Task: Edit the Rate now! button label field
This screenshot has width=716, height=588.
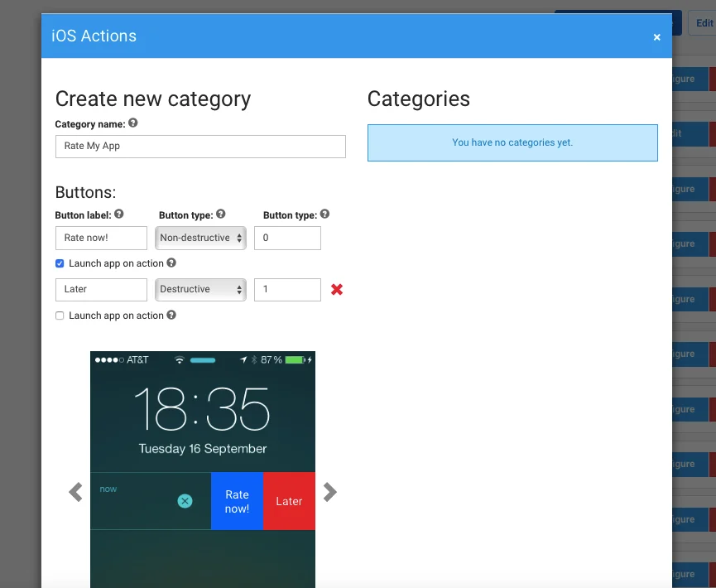Action: (x=101, y=238)
